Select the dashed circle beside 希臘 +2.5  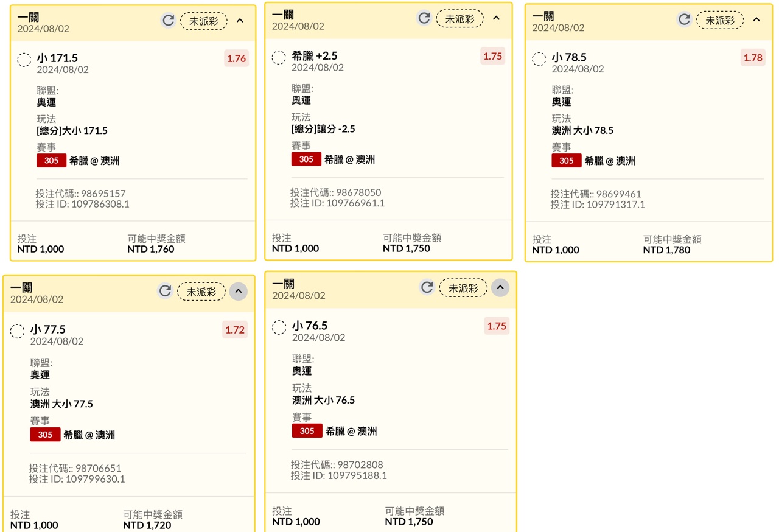point(279,57)
